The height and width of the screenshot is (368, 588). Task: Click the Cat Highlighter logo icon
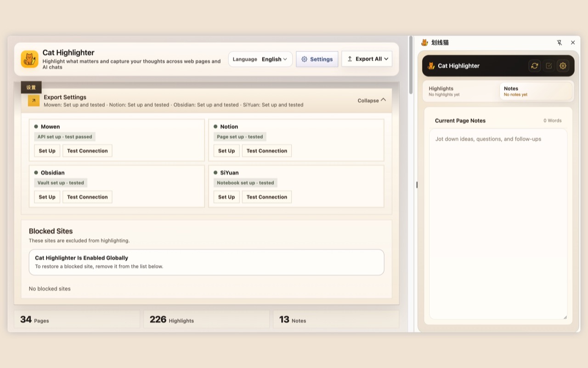tap(29, 59)
